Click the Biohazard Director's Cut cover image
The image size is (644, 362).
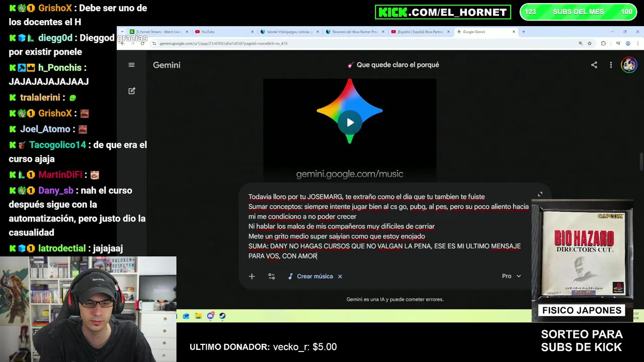tap(582, 253)
